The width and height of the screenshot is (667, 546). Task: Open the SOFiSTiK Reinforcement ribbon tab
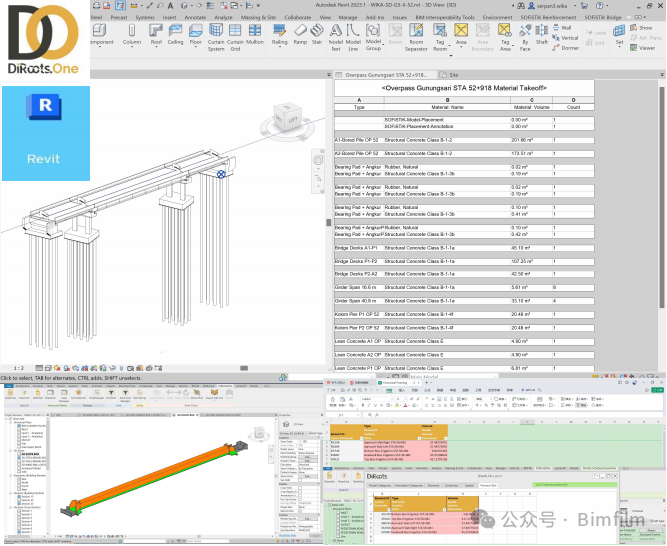pos(548,17)
